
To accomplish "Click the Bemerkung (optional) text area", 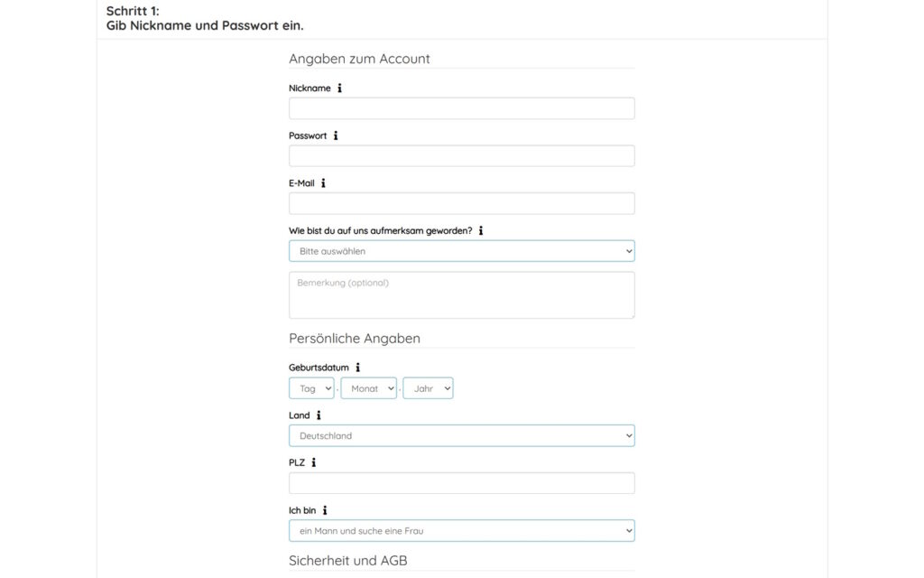I will point(461,295).
